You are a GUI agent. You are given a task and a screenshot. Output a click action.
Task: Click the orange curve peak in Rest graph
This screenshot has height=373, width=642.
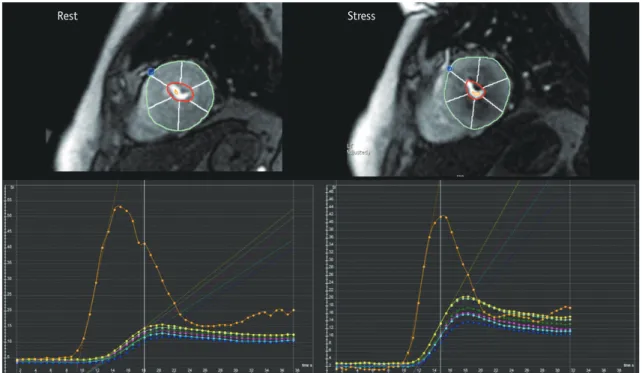tap(119, 207)
